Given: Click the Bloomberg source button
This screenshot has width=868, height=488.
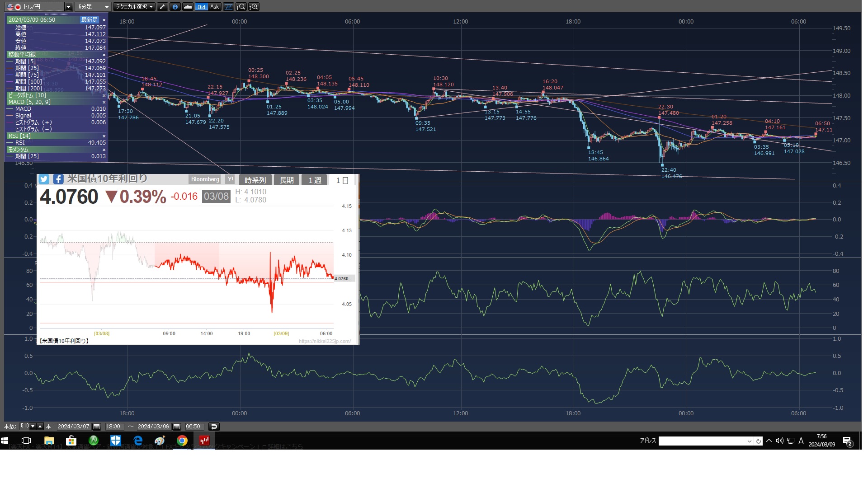Looking at the screenshot, I should coord(205,179).
